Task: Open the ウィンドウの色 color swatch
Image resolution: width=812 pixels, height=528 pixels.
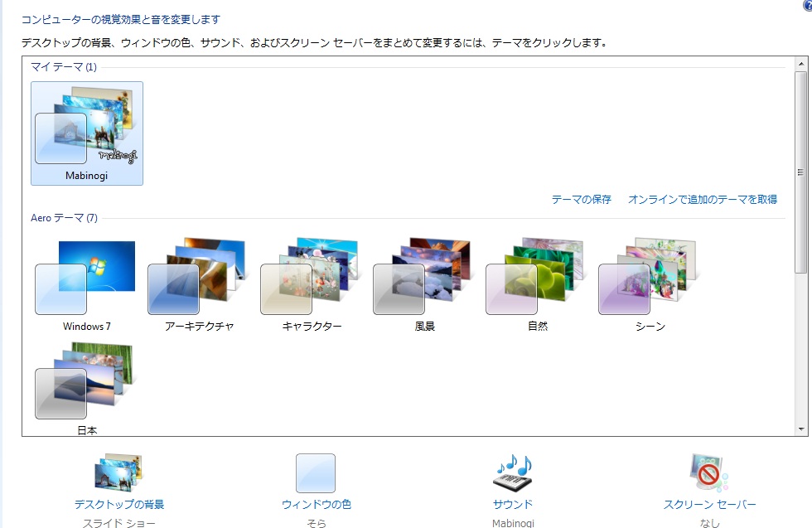Action: point(316,473)
